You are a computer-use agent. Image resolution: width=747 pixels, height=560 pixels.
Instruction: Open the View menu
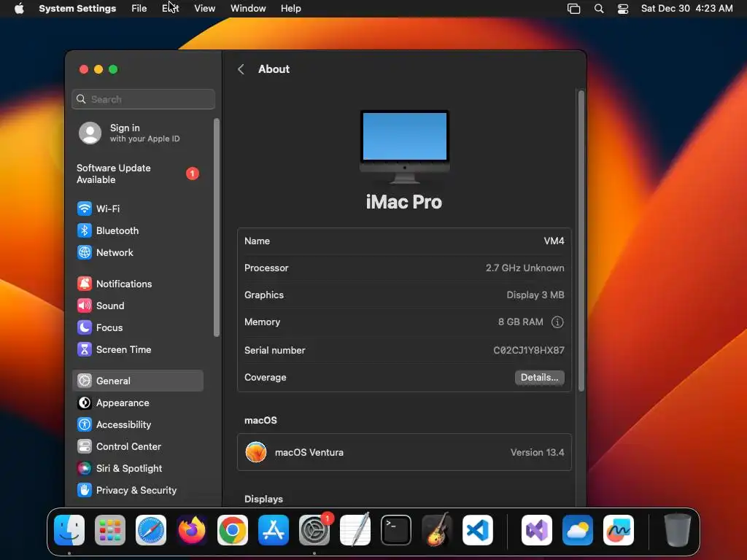205,9
